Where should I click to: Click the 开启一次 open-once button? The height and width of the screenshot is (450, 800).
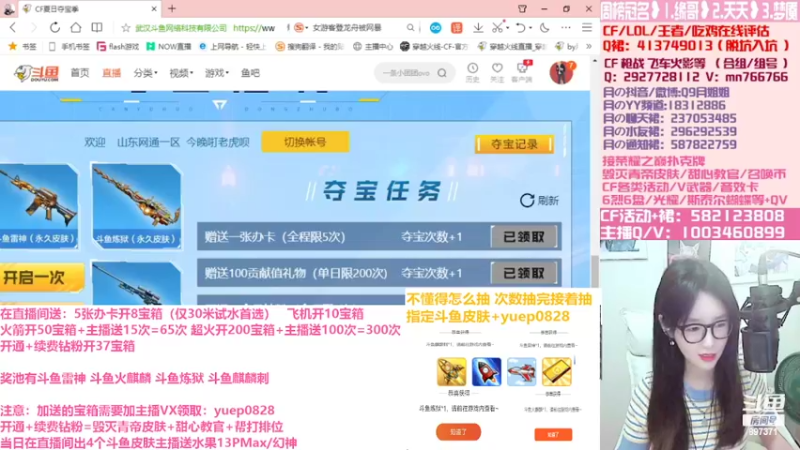point(41,278)
